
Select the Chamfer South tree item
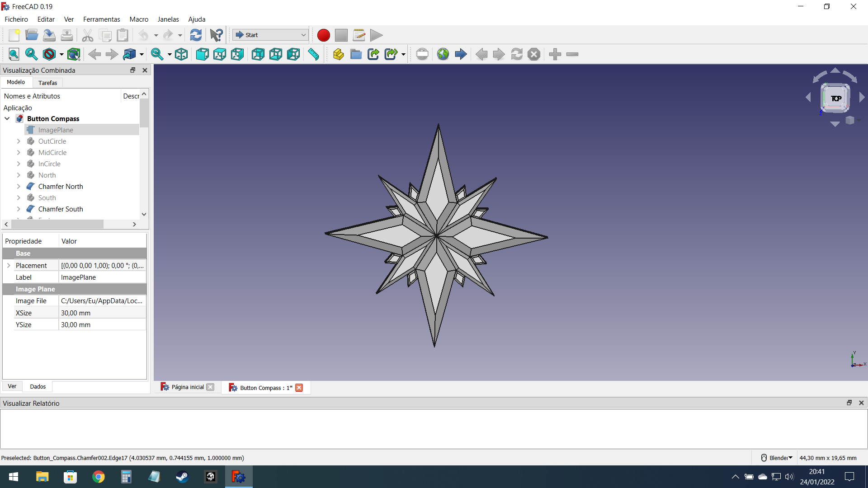pyautogui.click(x=61, y=209)
